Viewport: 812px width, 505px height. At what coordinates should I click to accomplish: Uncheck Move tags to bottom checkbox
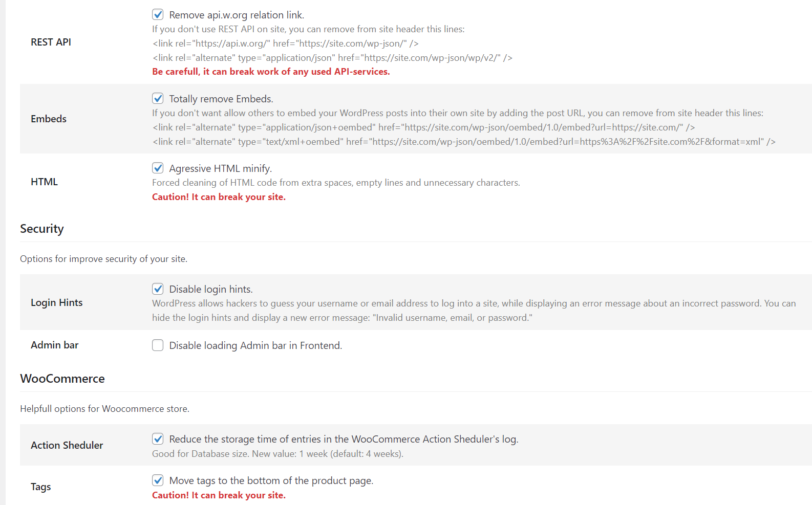(158, 480)
